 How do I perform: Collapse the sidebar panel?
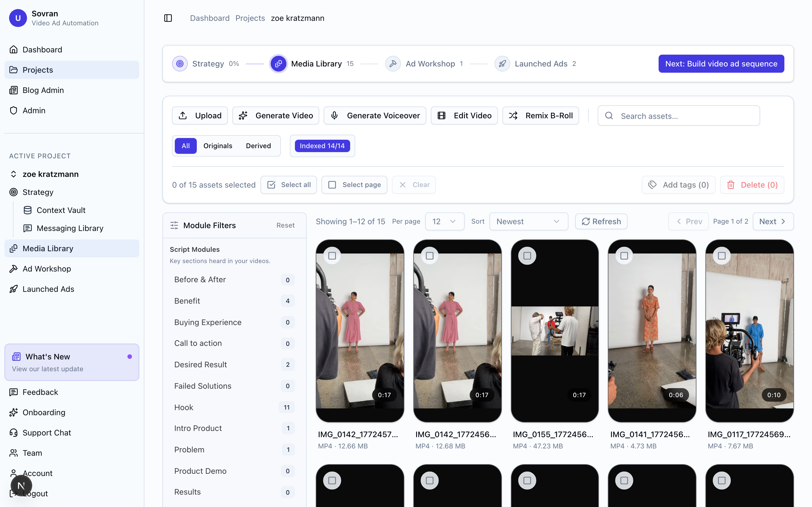pyautogui.click(x=168, y=18)
